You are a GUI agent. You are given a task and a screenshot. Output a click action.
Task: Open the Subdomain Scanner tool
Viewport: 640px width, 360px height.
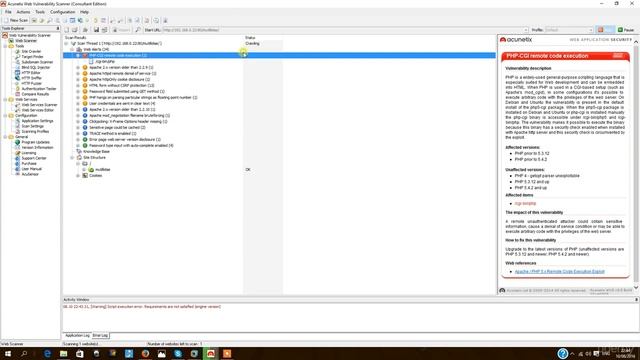pos(37,62)
